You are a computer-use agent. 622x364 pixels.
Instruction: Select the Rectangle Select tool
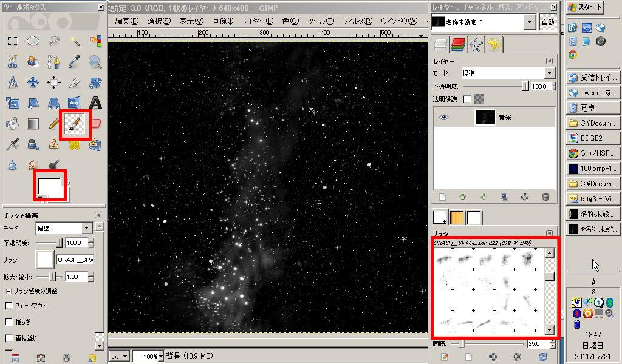(13, 41)
